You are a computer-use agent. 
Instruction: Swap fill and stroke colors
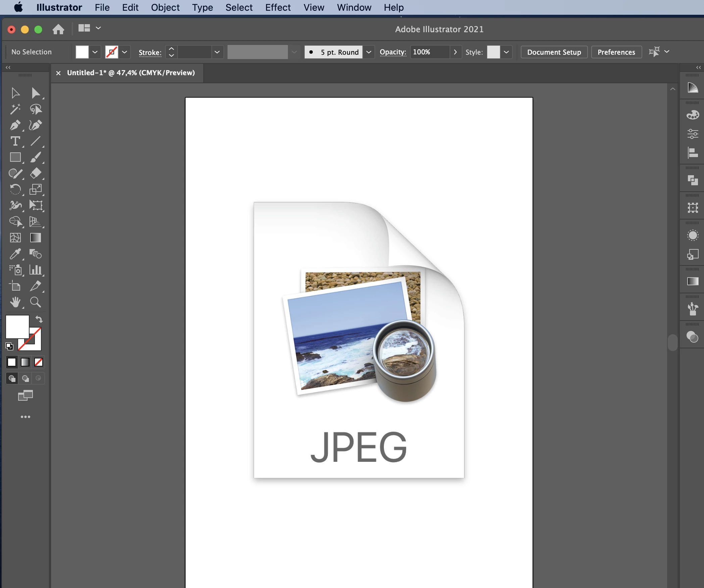click(x=39, y=319)
